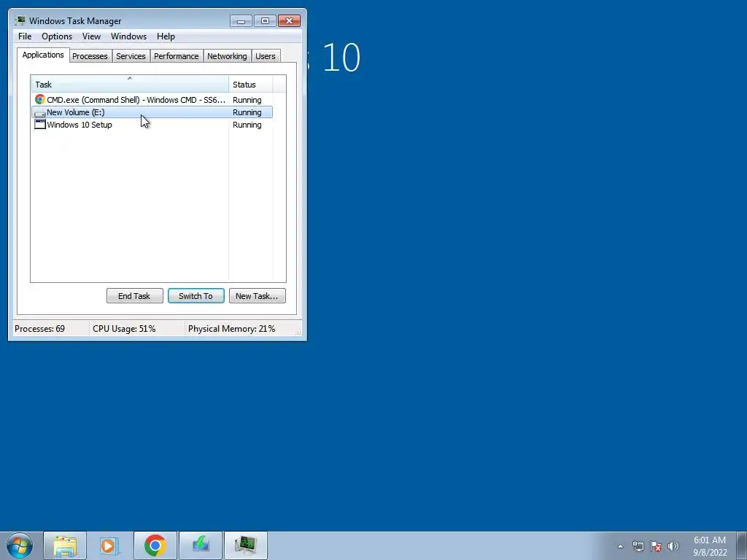The height and width of the screenshot is (560, 747).
Task: Open Action Center flag tray icon
Action: point(656,546)
